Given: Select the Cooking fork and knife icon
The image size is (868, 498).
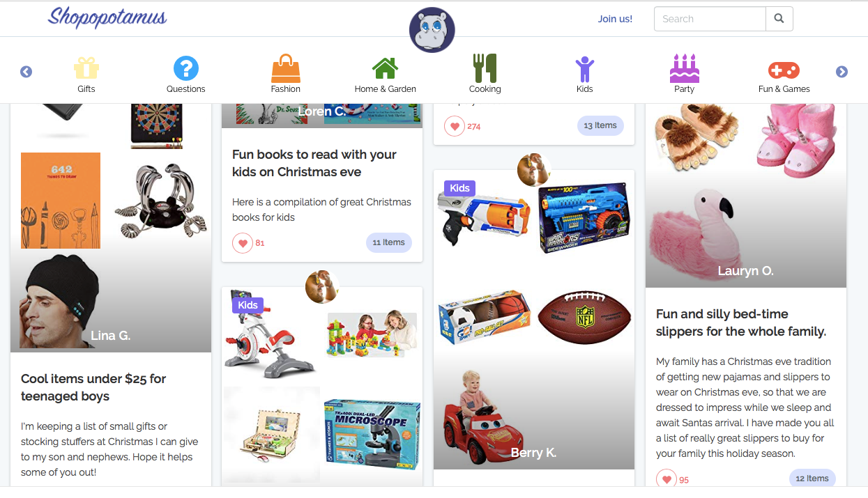Looking at the screenshot, I should pos(485,68).
